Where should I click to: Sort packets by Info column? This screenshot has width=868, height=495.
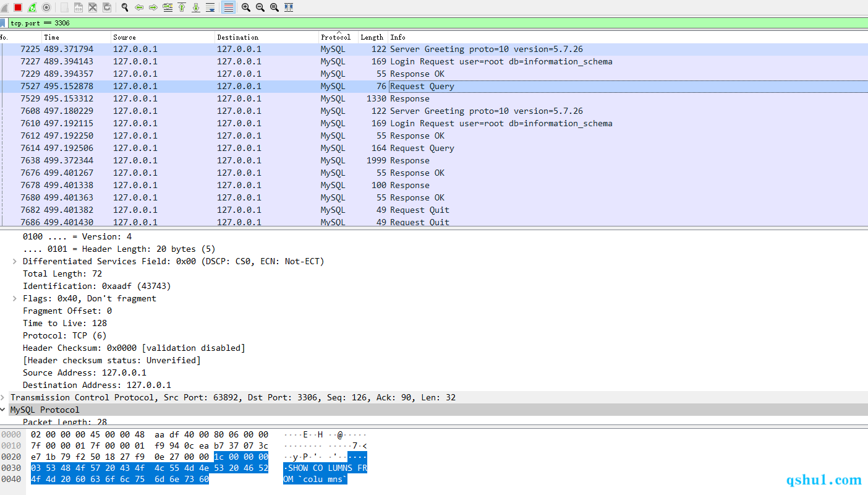tap(628, 37)
